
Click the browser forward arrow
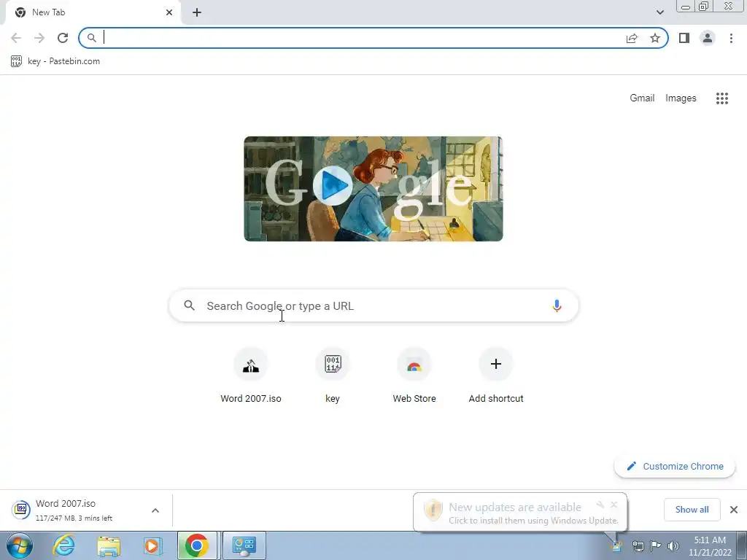[x=39, y=38]
